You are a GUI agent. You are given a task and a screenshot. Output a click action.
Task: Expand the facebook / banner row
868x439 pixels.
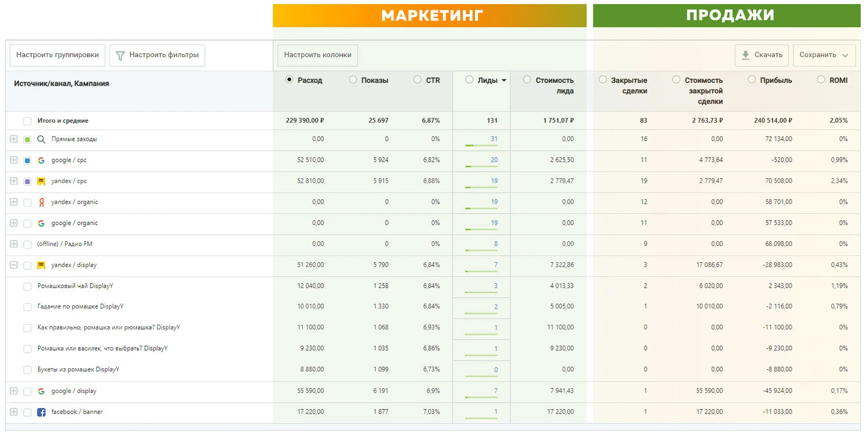click(x=14, y=412)
